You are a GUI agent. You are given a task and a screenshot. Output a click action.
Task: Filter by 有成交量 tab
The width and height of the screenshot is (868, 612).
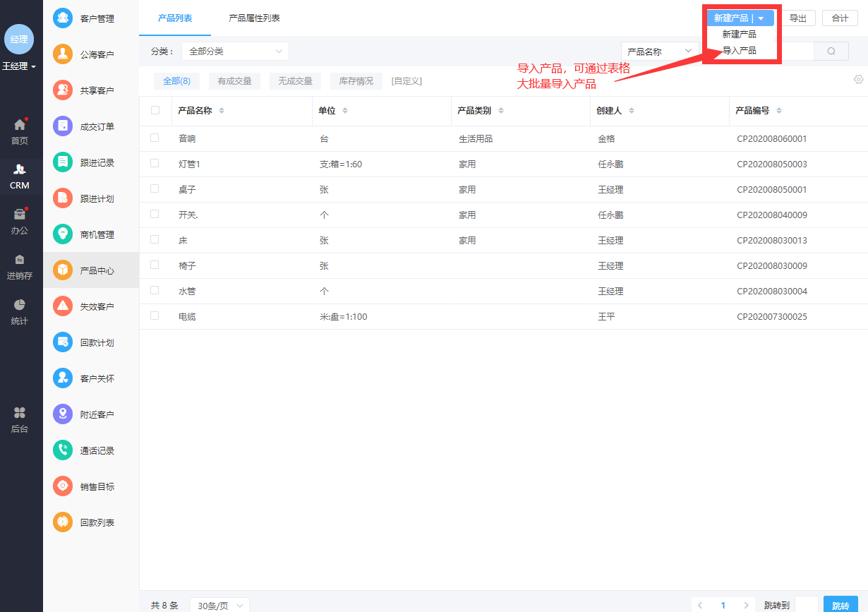point(234,81)
